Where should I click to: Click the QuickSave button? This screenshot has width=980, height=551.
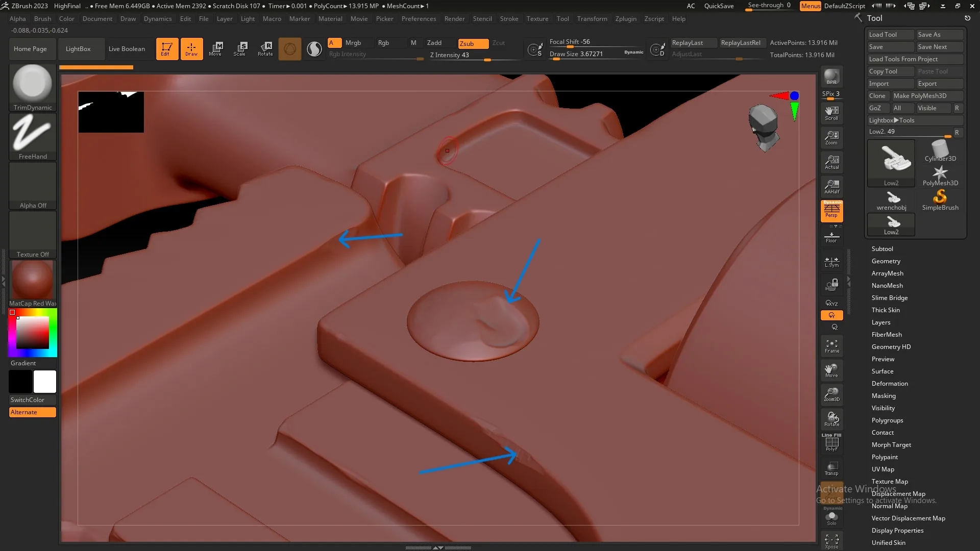click(x=719, y=6)
